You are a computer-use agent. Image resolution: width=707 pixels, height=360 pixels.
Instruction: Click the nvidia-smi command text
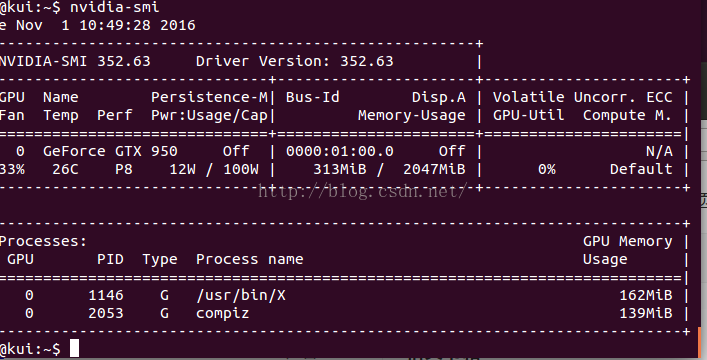[115, 7]
